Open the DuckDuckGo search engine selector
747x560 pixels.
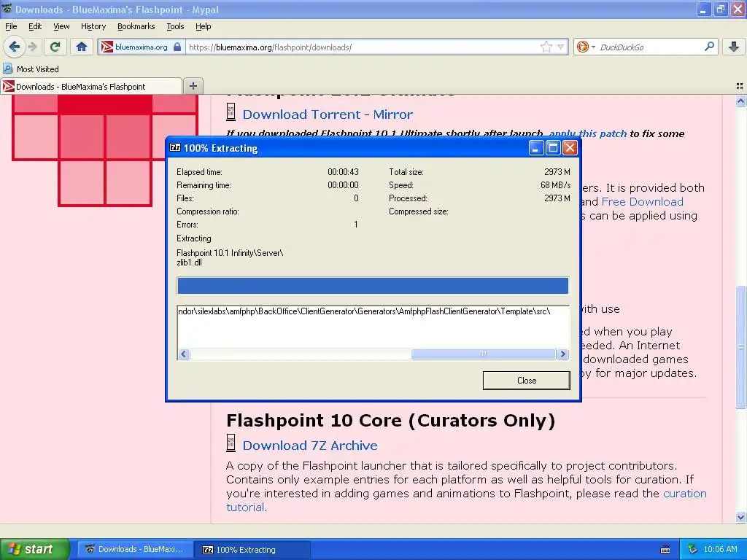tap(586, 47)
